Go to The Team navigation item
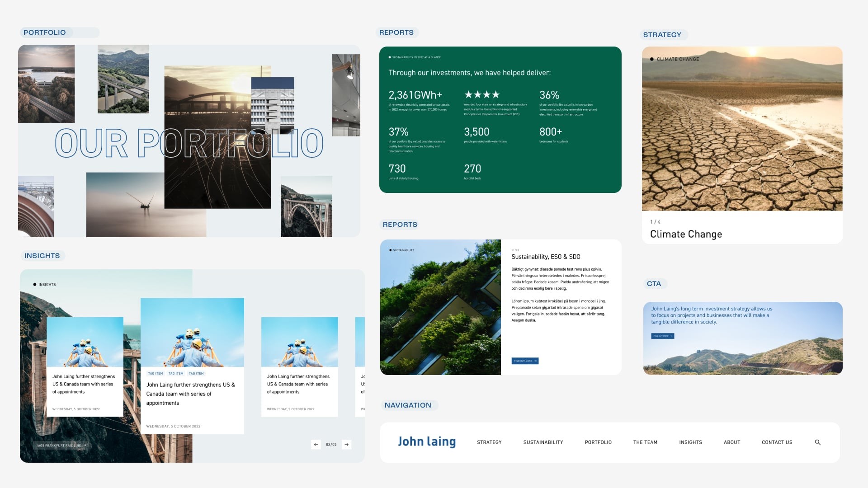 point(645,442)
